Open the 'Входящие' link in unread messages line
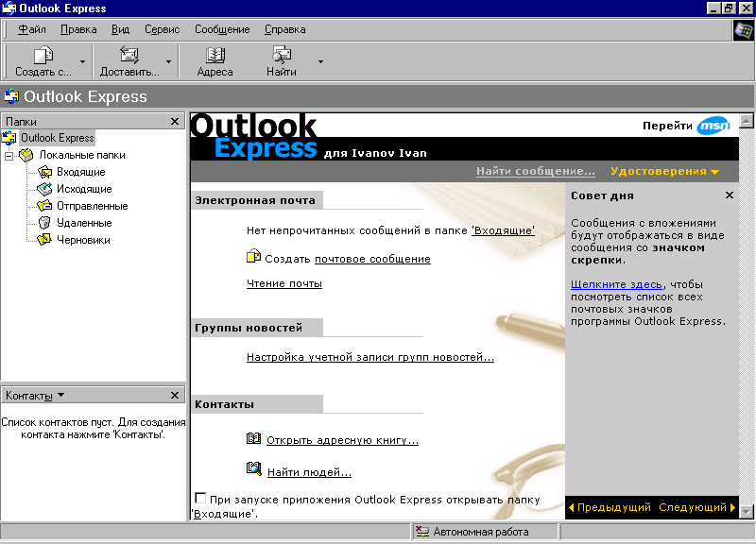The height and width of the screenshot is (544, 756). tap(503, 230)
